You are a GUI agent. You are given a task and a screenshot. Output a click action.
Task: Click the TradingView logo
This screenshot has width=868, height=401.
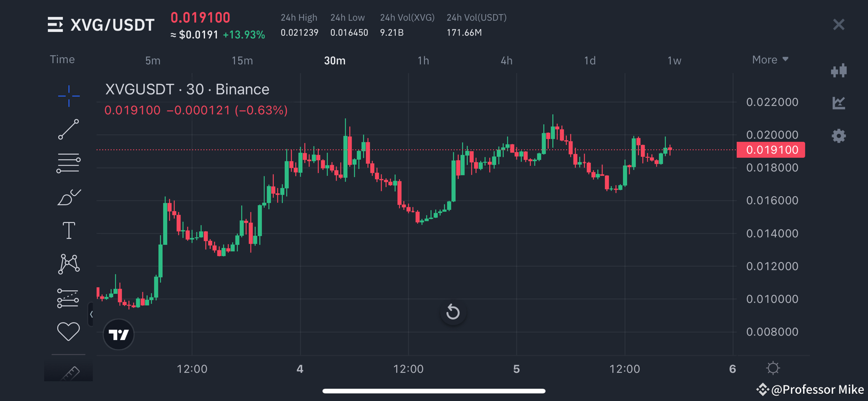(x=118, y=334)
